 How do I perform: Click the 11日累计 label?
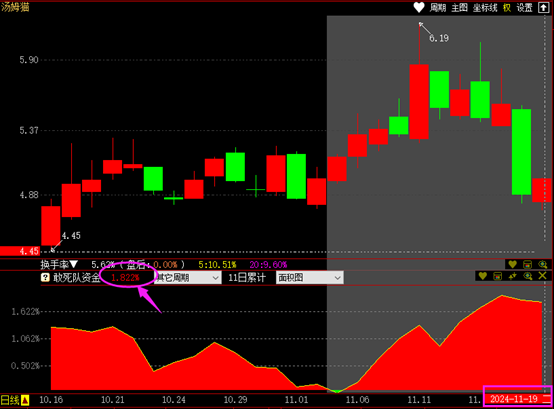[x=247, y=278]
